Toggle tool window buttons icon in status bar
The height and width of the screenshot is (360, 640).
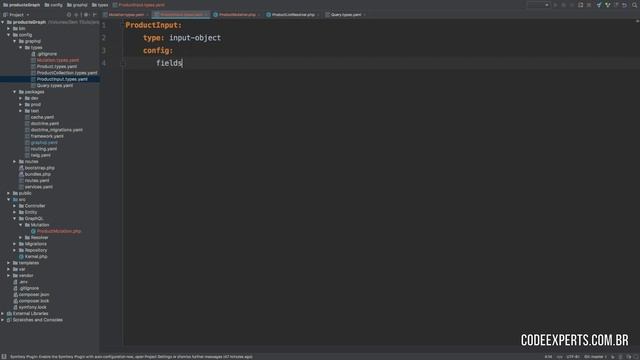click(x=4, y=356)
